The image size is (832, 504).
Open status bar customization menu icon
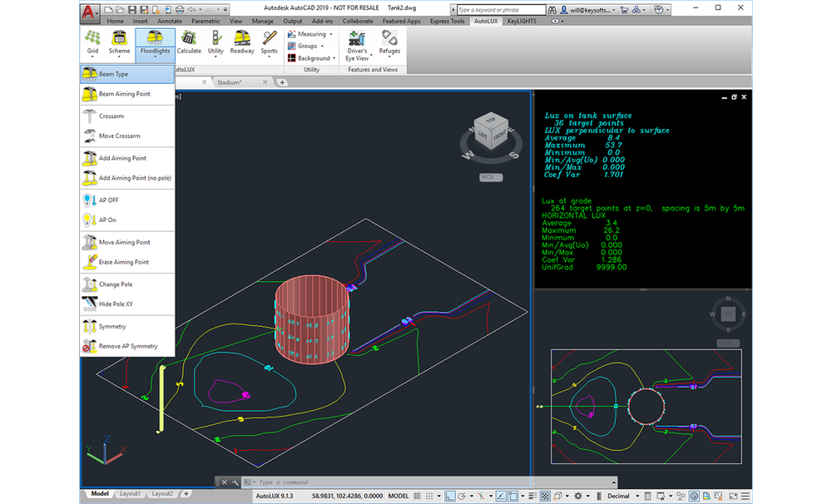point(745,497)
